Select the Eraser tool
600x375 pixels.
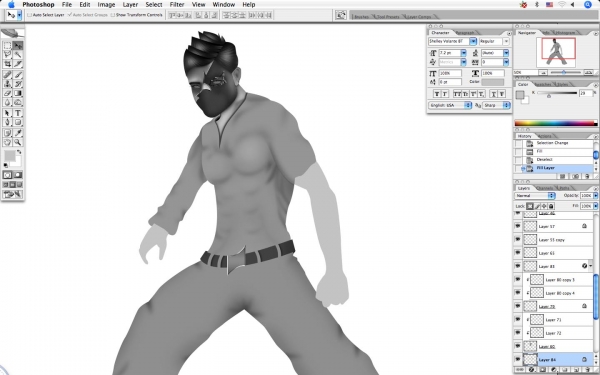click(7, 93)
